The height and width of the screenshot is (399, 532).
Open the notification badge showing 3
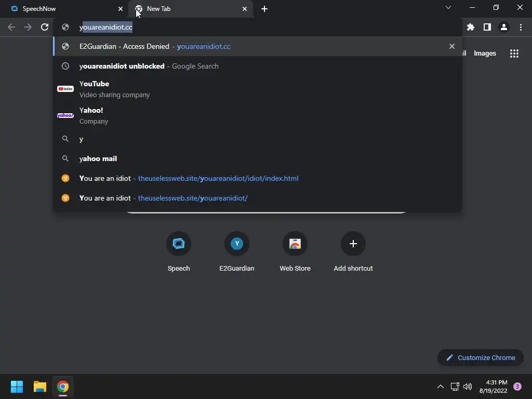[x=517, y=387]
